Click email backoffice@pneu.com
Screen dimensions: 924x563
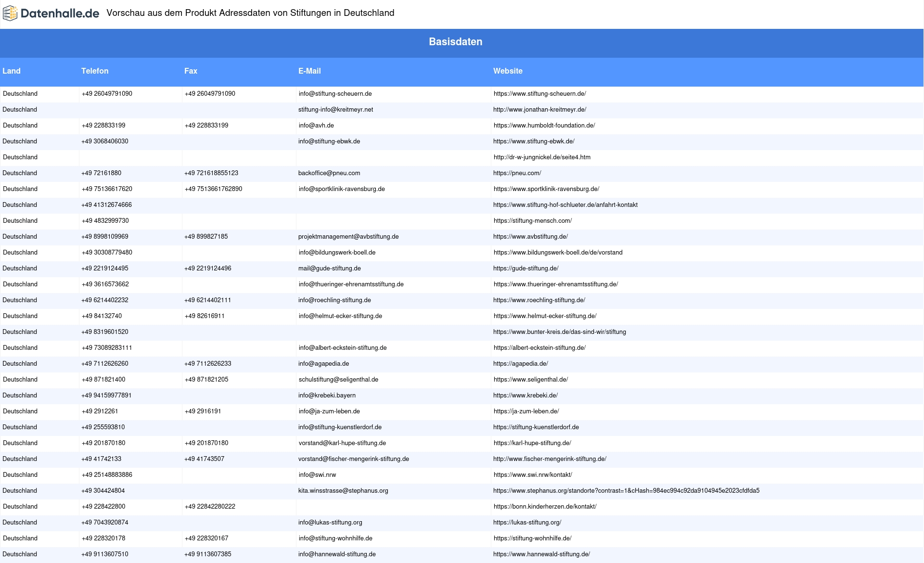[x=329, y=173]
